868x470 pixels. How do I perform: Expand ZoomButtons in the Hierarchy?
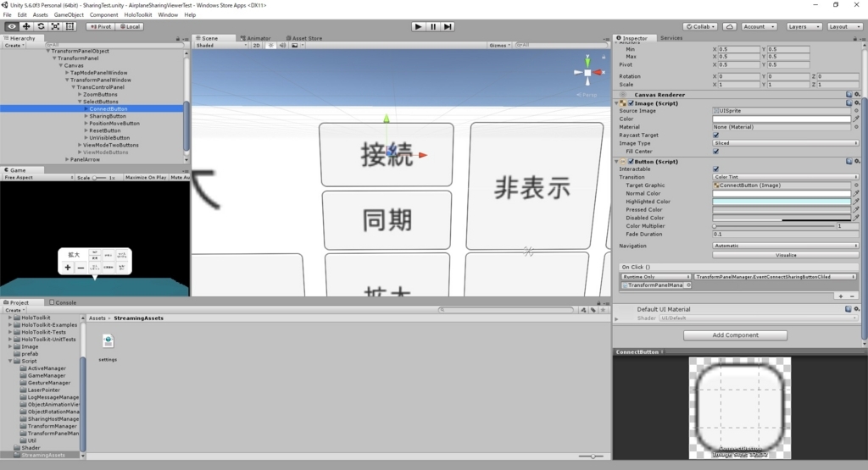point(81,95)
